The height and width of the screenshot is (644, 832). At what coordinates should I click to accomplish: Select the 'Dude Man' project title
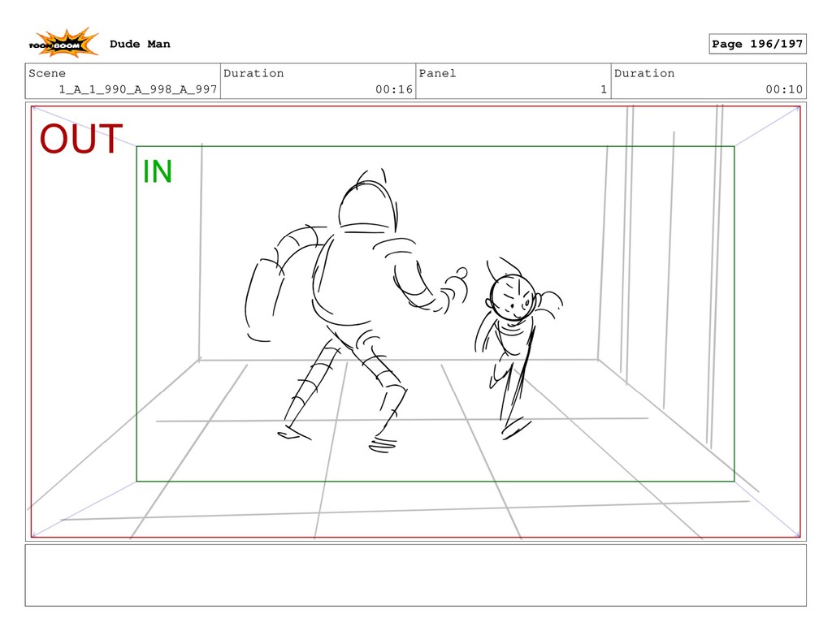[140, 44]
